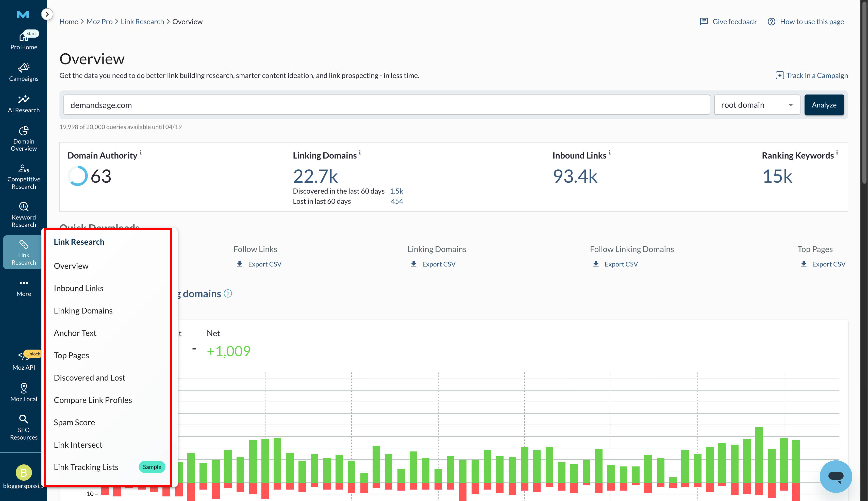This screenshot has height=501, width=868.
Task: Select Anchor Text in the Link Research menu
Action: [75, 333]
